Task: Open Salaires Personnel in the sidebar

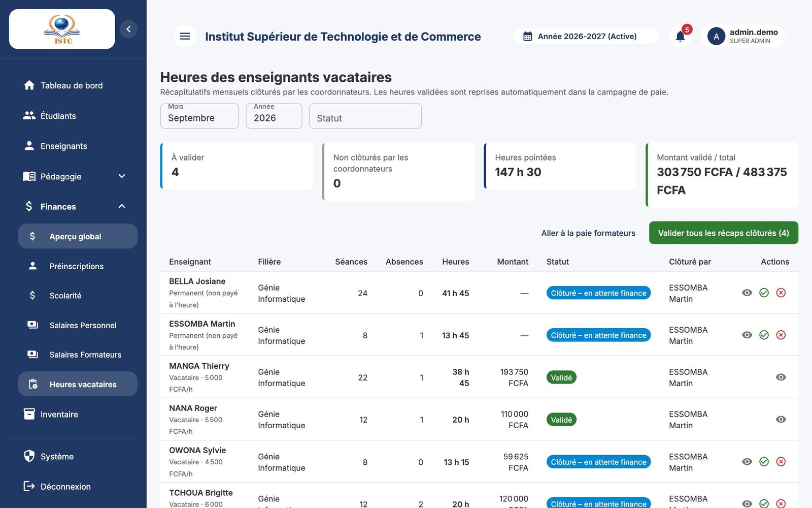Action: click(78, 325)
